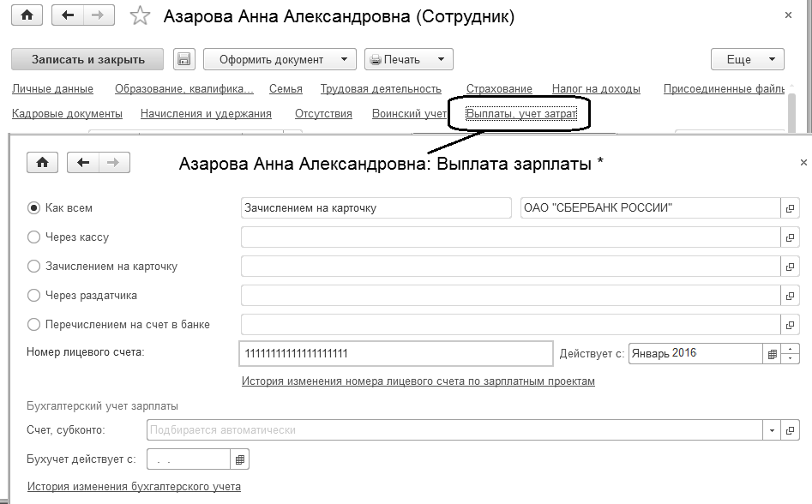Open Еще menu
This screenshot has height=504, width=812.
(748, 59)
